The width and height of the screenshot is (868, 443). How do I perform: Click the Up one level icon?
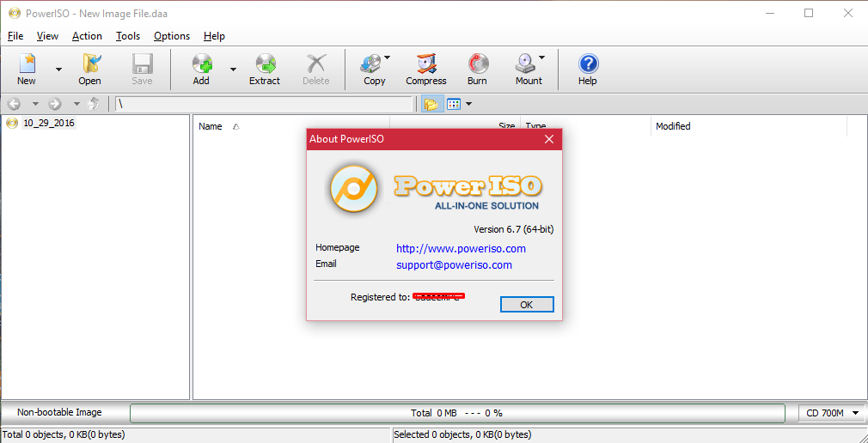point(95,103)
